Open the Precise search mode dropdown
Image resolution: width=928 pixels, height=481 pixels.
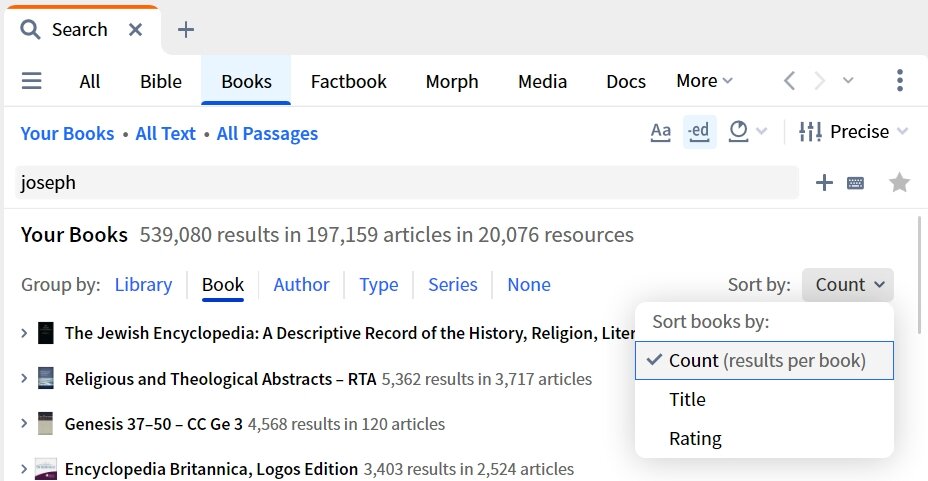[853, 131]
